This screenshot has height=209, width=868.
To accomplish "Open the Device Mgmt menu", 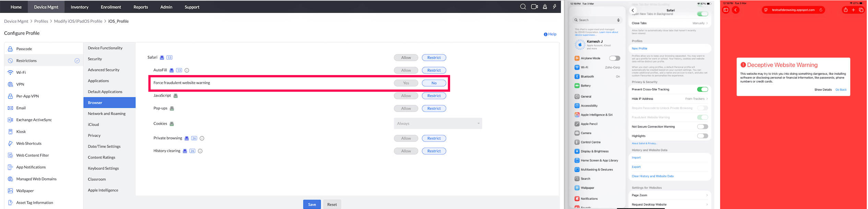I will coord(46,7).
